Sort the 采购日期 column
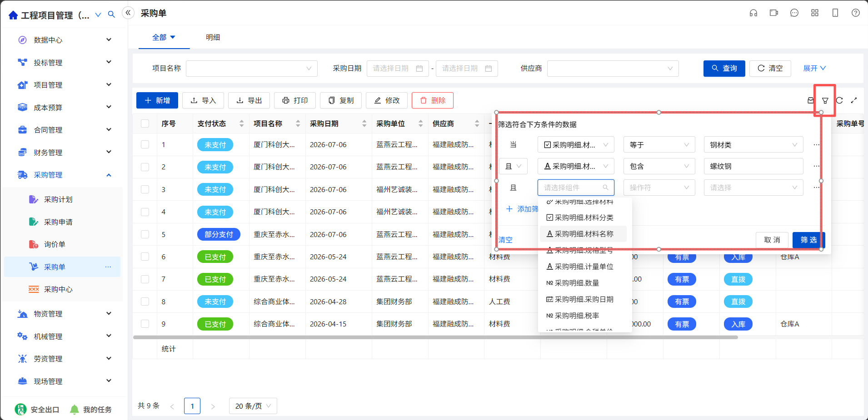This screenshot has width=868, height=420. 364,124
